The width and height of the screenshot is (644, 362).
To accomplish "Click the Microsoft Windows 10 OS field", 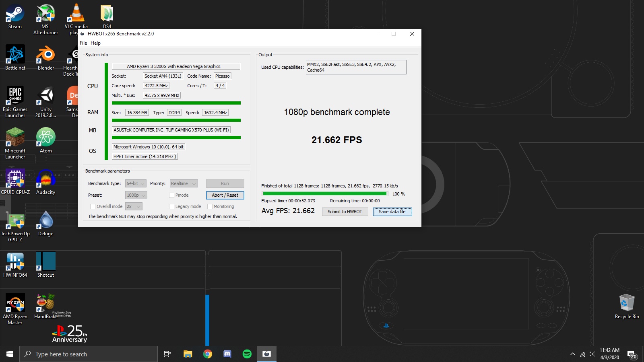I will [149, 147].
